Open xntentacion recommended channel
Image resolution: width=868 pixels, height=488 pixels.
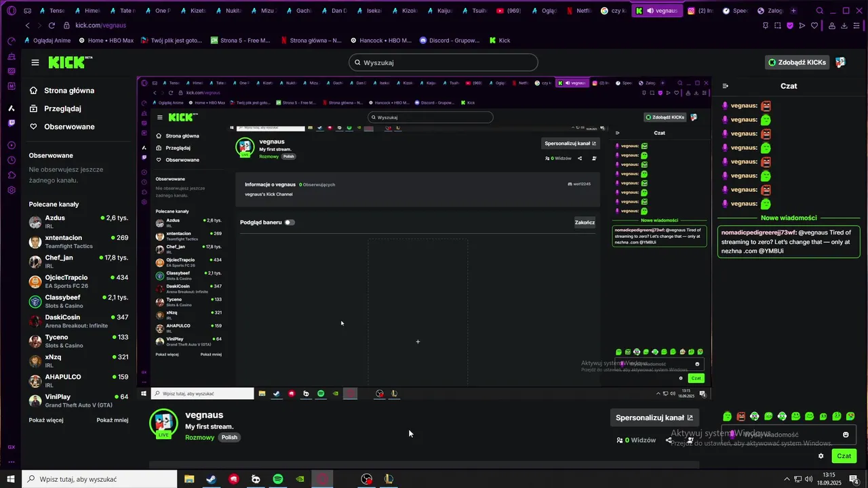click(79, 242)
